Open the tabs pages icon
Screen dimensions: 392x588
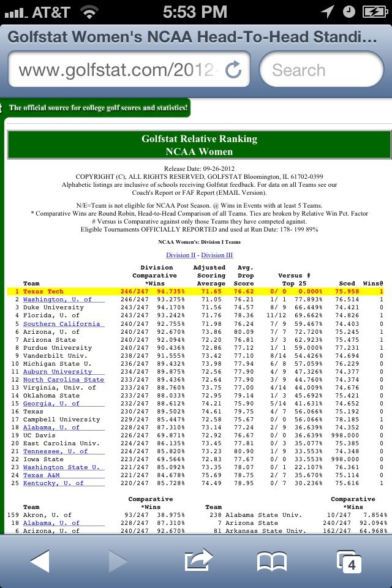pyautogui.click(x=349, y=561)
